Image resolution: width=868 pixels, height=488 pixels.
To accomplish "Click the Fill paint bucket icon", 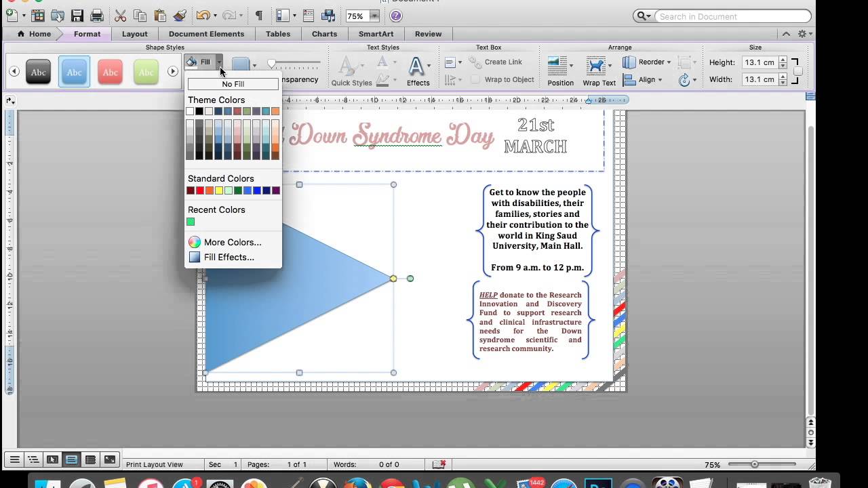I will tap(192, 62).
